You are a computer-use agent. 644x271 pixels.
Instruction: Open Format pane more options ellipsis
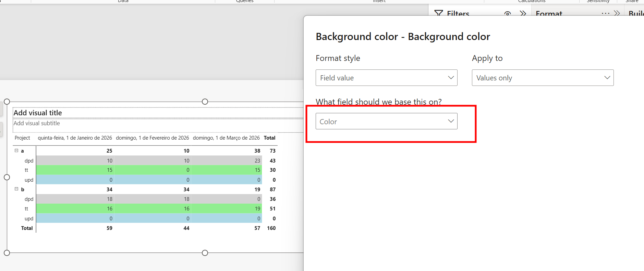605,14
